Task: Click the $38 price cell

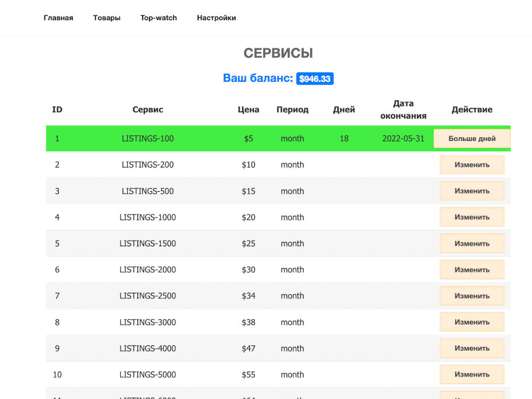Action: click(x=248, y=322)
